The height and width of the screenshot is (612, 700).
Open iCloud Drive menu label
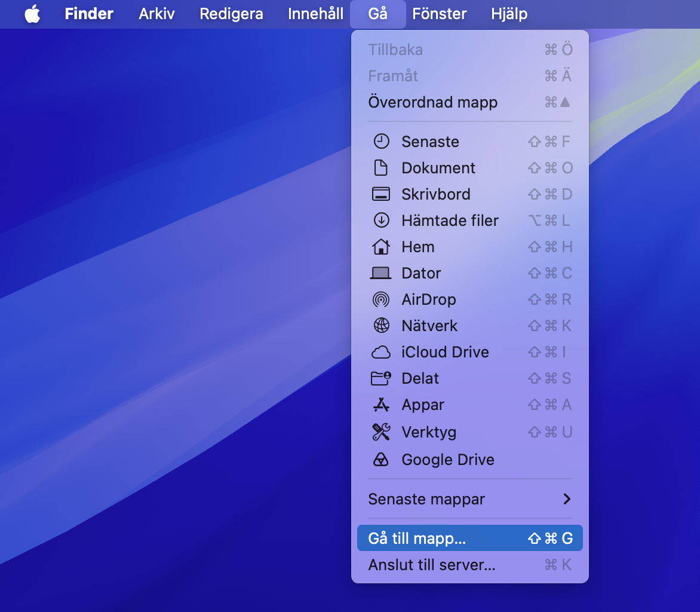445,352
